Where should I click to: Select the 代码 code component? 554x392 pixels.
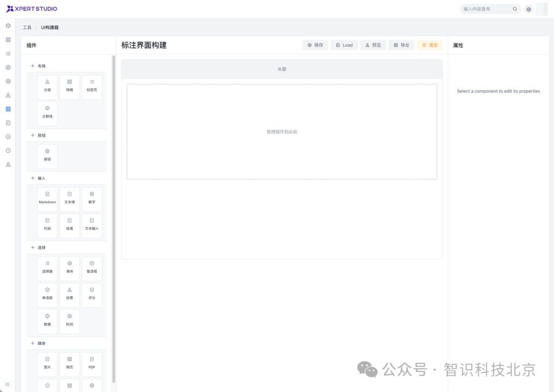47,226
